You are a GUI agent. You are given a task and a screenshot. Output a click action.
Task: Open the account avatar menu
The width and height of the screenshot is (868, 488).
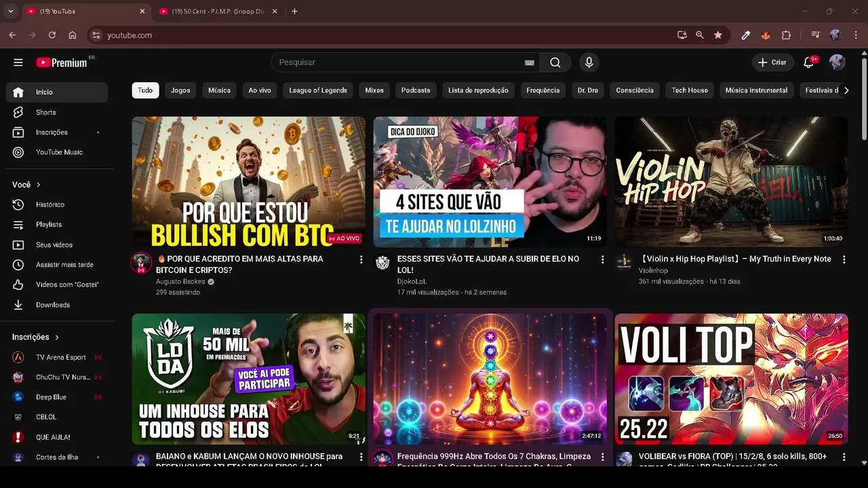(837, 62)
